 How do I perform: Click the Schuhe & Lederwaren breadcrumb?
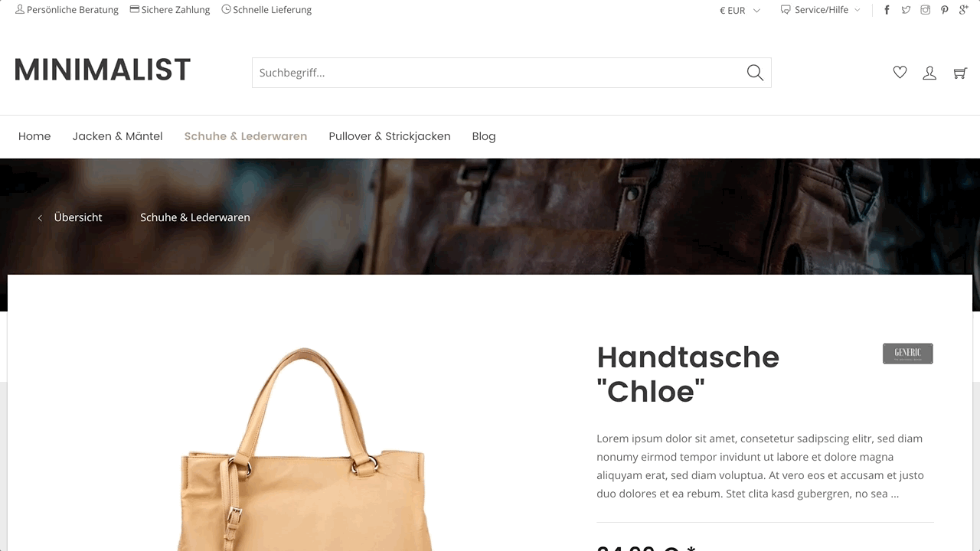pyautogui.click(x=195, y=217)
